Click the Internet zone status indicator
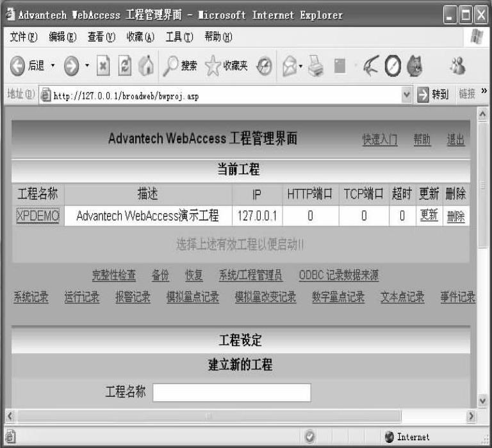Screen dimensions: 492x448 (407, 436)
